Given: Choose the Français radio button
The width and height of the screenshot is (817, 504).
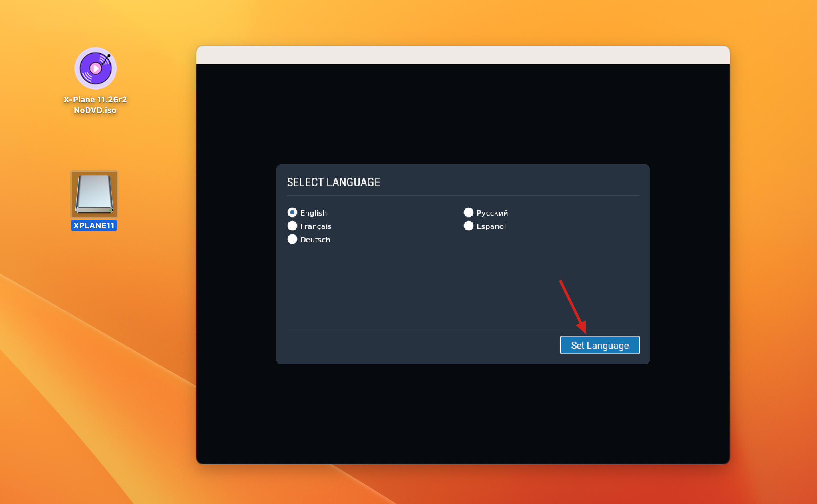Looking at the screenshot, I should point(292,226).
